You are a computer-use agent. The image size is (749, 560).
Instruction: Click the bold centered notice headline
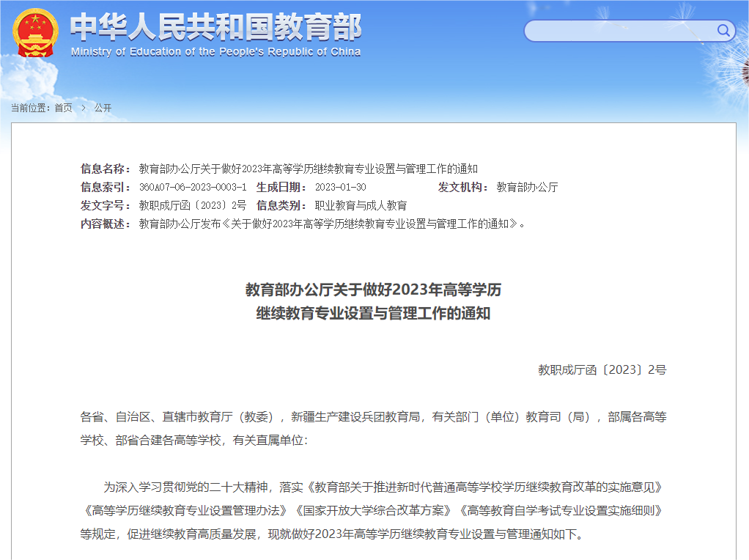tap(374, 301)
